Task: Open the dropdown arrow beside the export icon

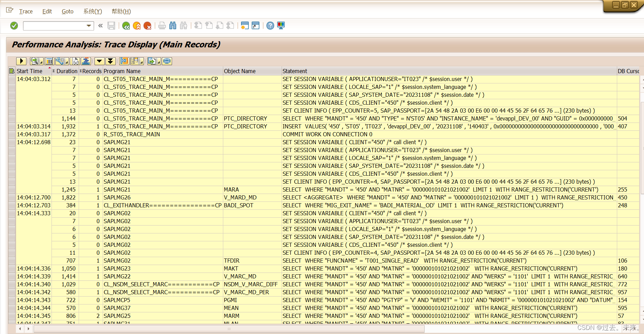Action: (159, 62)
